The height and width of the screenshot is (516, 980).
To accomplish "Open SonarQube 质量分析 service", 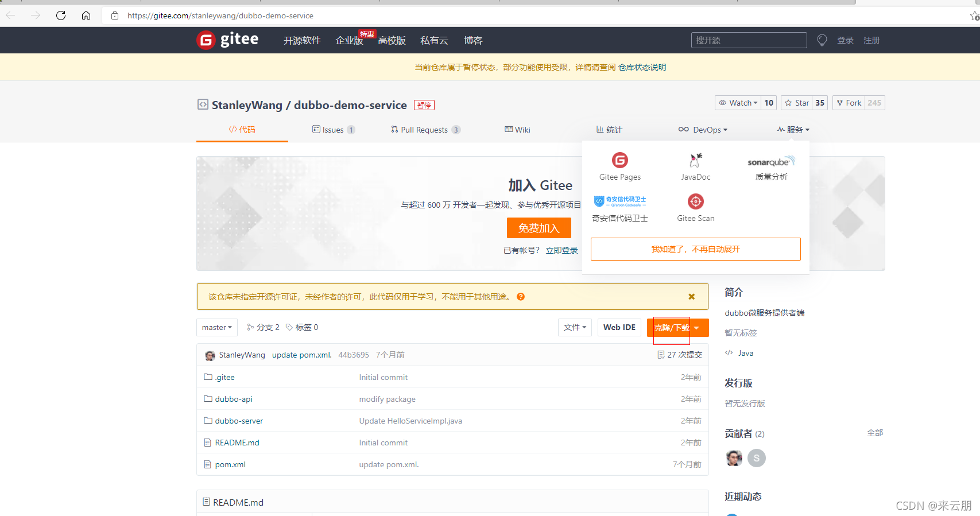I will point(772,168).
